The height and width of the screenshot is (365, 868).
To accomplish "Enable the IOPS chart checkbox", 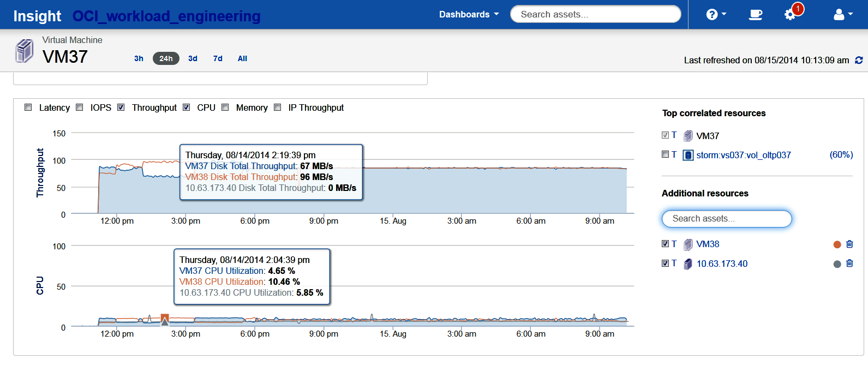I will click(x=80, y=107).
